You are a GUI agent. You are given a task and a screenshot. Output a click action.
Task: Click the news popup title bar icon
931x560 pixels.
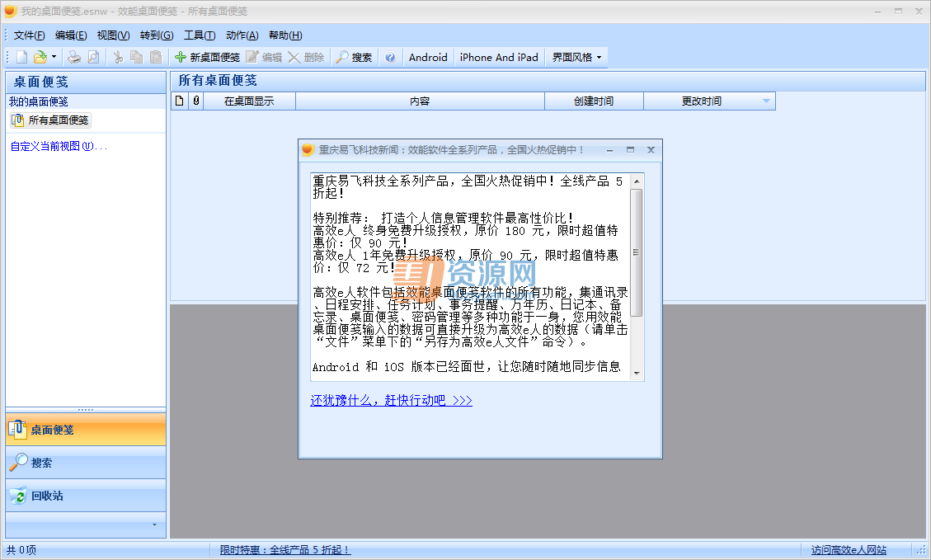point(308,149)
